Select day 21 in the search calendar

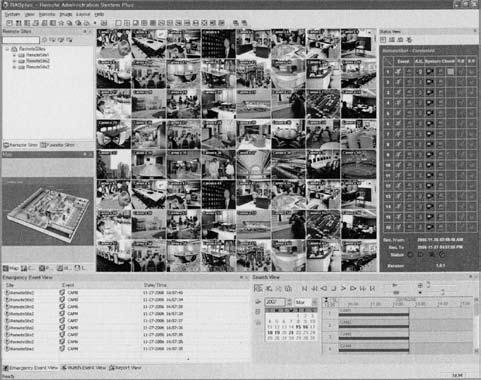pos(291,333)
